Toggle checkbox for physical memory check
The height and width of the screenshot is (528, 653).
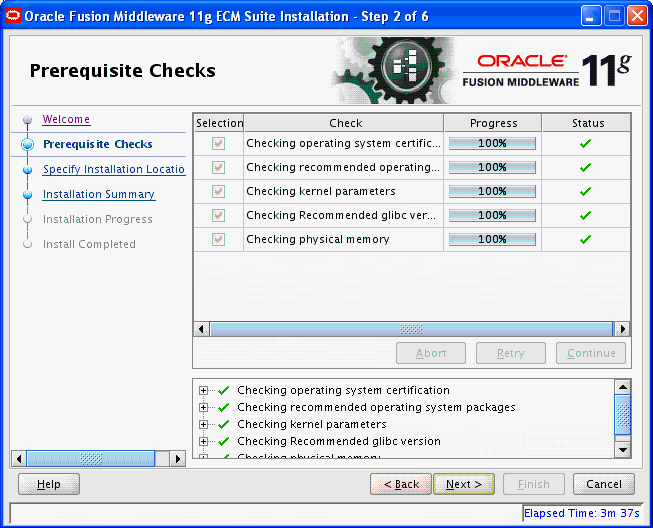click(x=218, y=239)
